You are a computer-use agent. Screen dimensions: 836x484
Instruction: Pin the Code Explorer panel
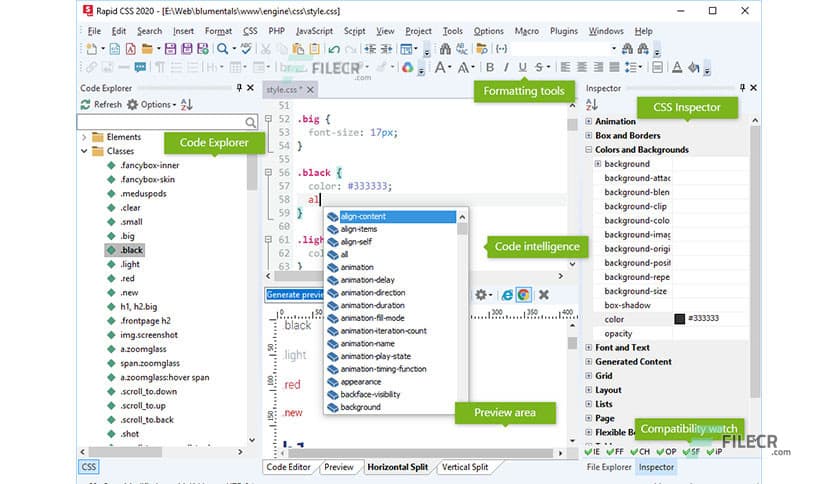(239, 87)
